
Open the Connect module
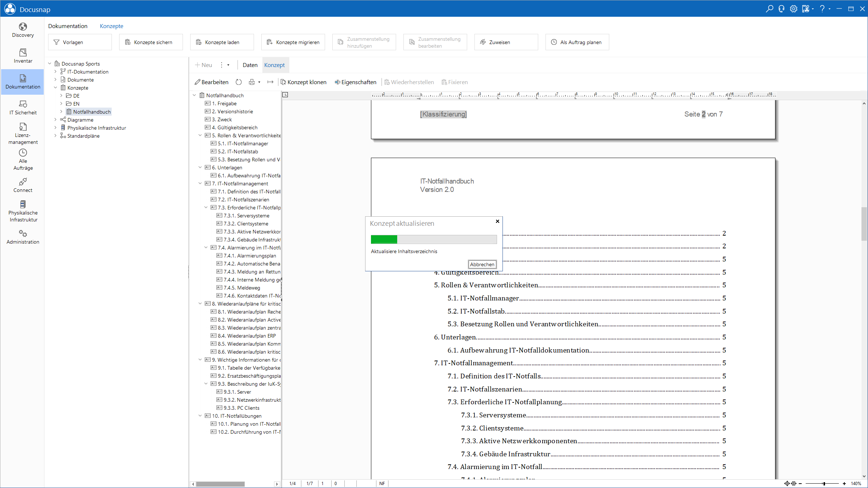(x=23, y=185)
